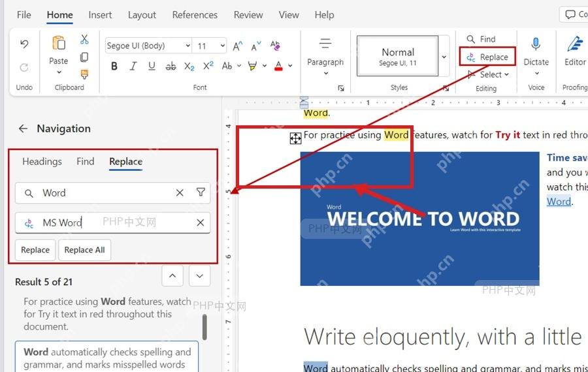Switch to the Review tab
This screenshot has width=588, height=372.
pos(248,15)
